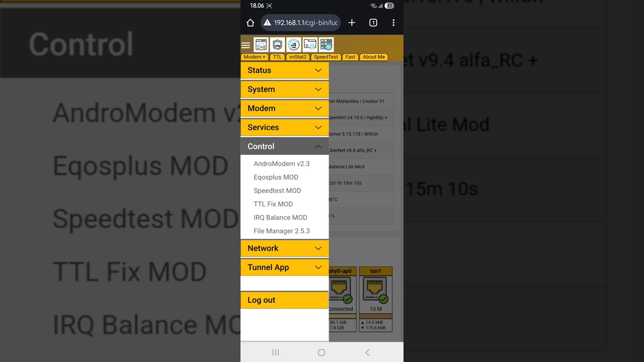
Task: Expand the Services menu section
Action: [x=285, y=128]
